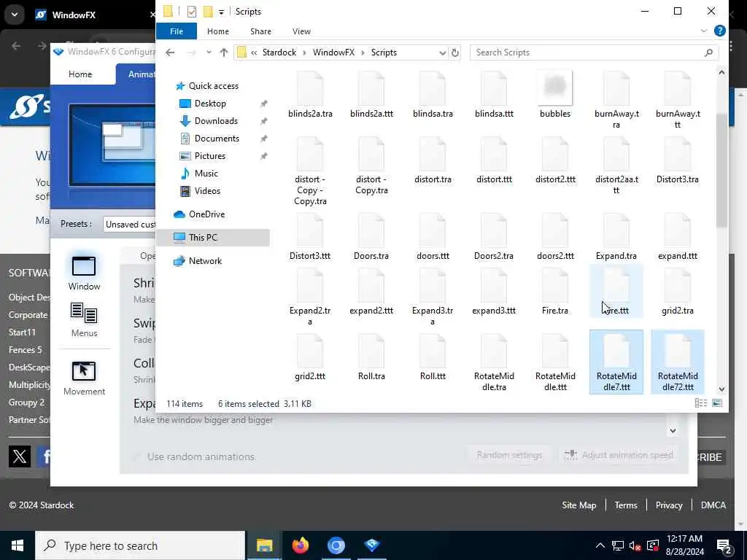Click the taskbar search box
Screen dimensions: 747x560
140,545
